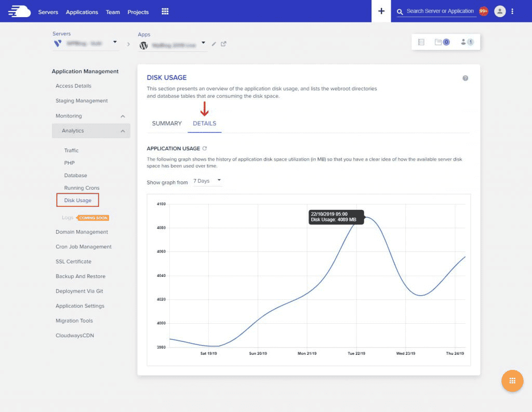The width and height of the screenshot is (532, 412).
Task: Open Backup And Restore in sidebar
Action: coord(81,276)
